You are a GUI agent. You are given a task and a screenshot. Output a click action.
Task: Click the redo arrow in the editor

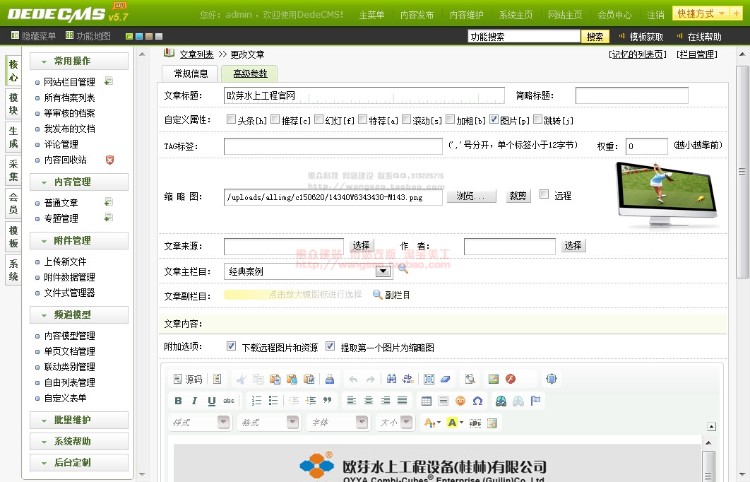tap(370, 379)
